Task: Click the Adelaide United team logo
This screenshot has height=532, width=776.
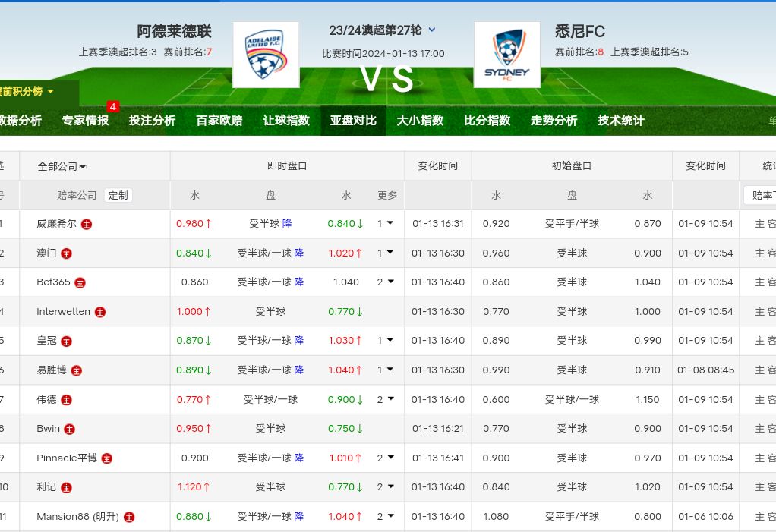Action: click(265, 55)
